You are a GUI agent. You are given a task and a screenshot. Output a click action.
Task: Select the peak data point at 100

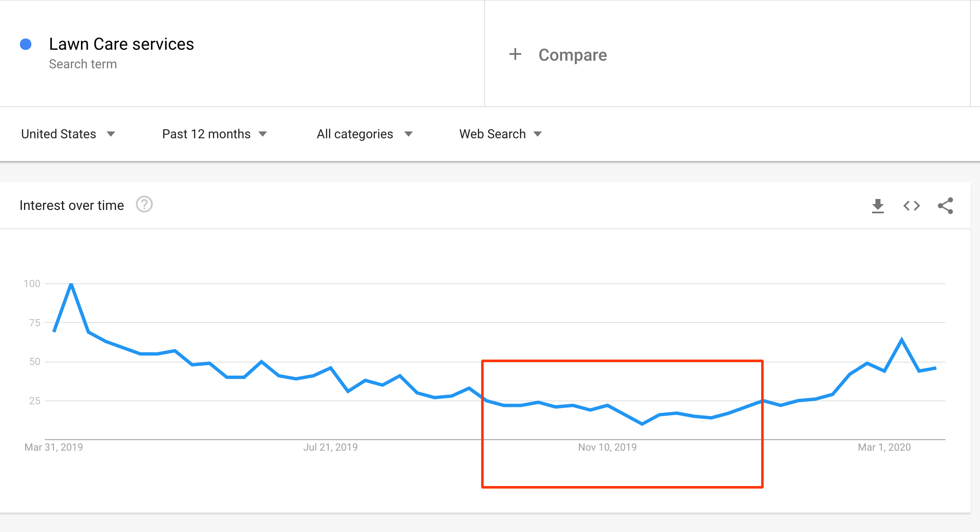71,284
